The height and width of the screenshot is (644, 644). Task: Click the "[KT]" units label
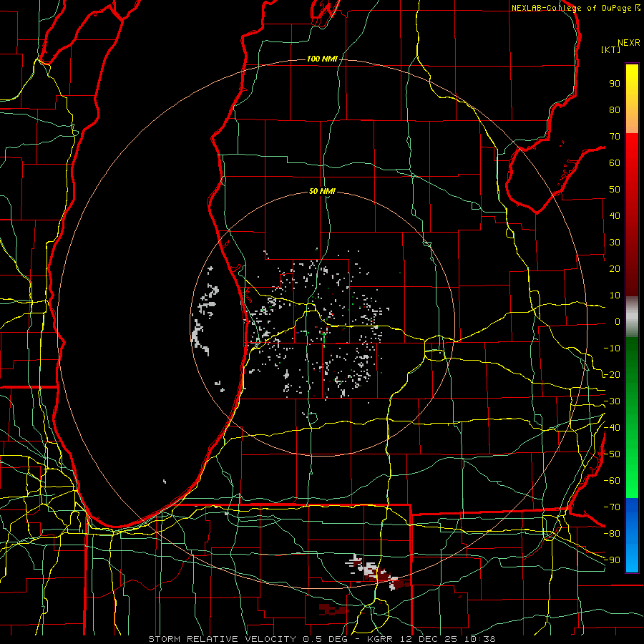[611, 49]
